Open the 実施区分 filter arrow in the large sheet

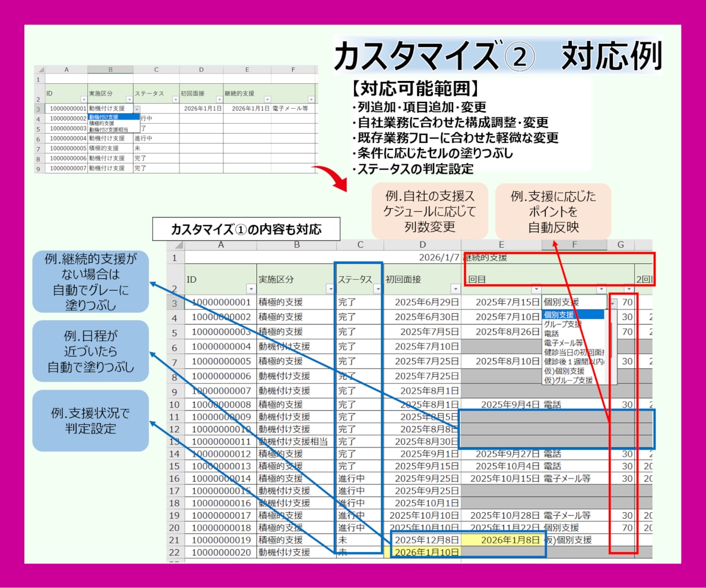tap(330, 289)
